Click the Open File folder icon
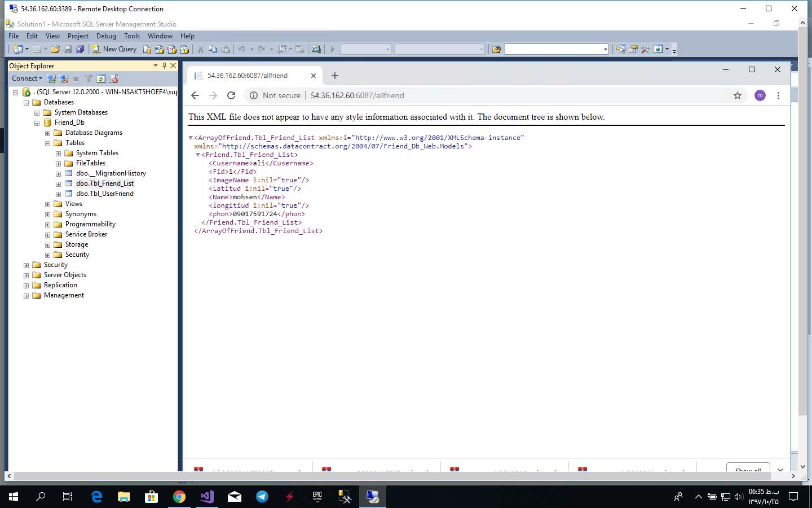Viewport: 812px width, 508px height. pyautogui.click(x=55, y=49)
